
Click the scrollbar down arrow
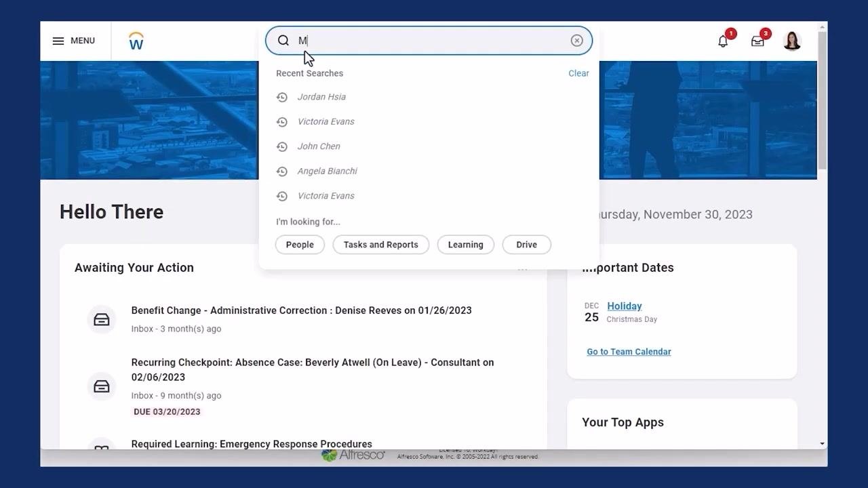(x=822, y=444)
